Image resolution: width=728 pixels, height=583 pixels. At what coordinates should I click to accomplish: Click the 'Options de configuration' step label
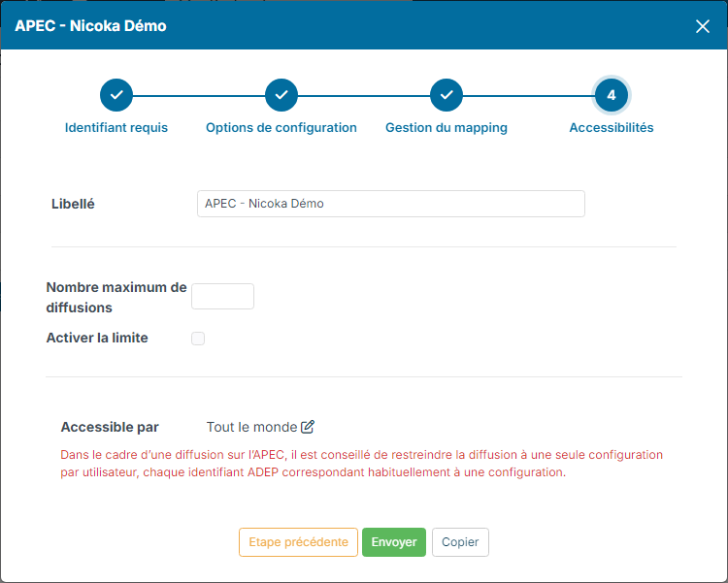pos(281,128)
